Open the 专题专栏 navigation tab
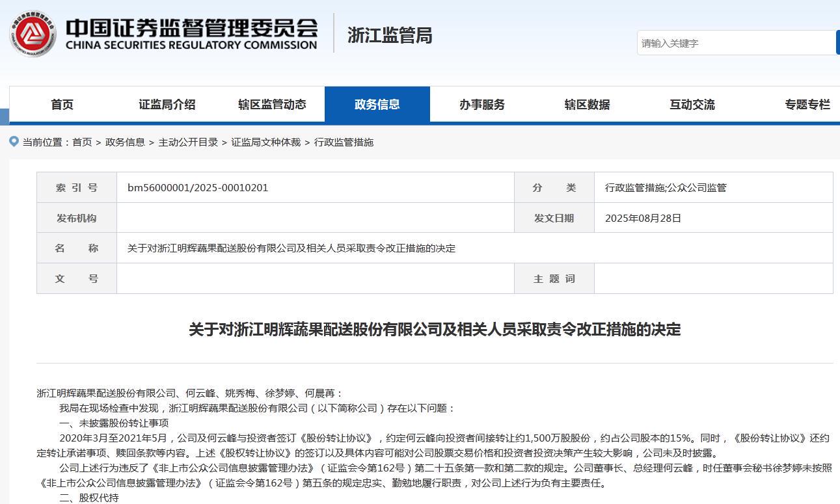840x504 pixels. click(807, 104)
